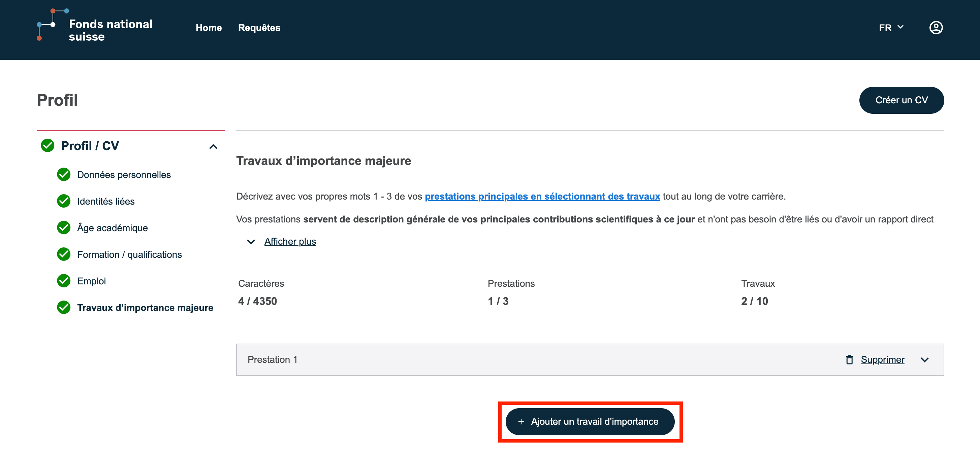Collapse the Profil / CV section chevron
This screenshot has height=455, width=980.
click(x=213, y=146)
